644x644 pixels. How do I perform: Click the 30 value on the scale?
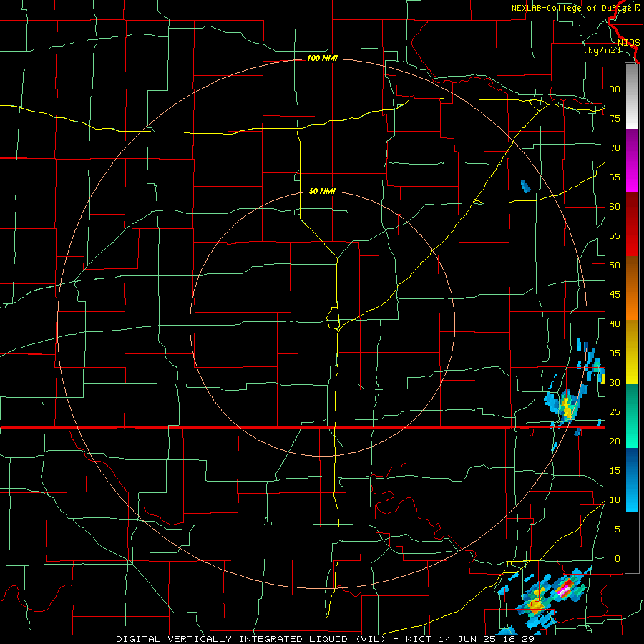pos(615,383)
